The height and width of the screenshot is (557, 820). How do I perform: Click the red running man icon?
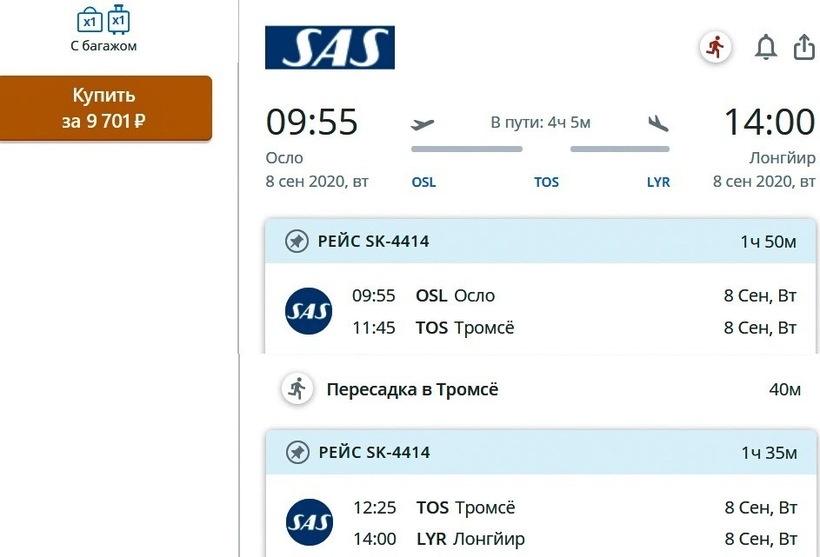[715, 47]
